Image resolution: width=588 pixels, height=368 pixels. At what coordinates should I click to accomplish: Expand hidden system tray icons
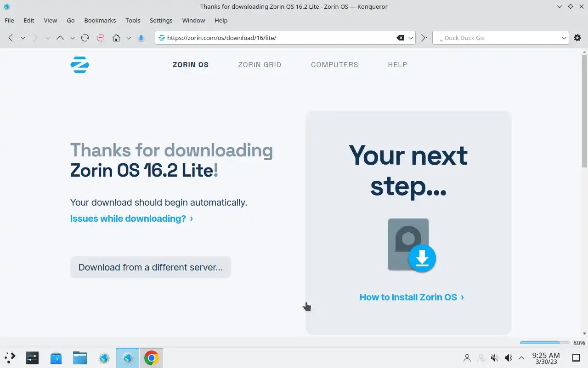521,358
